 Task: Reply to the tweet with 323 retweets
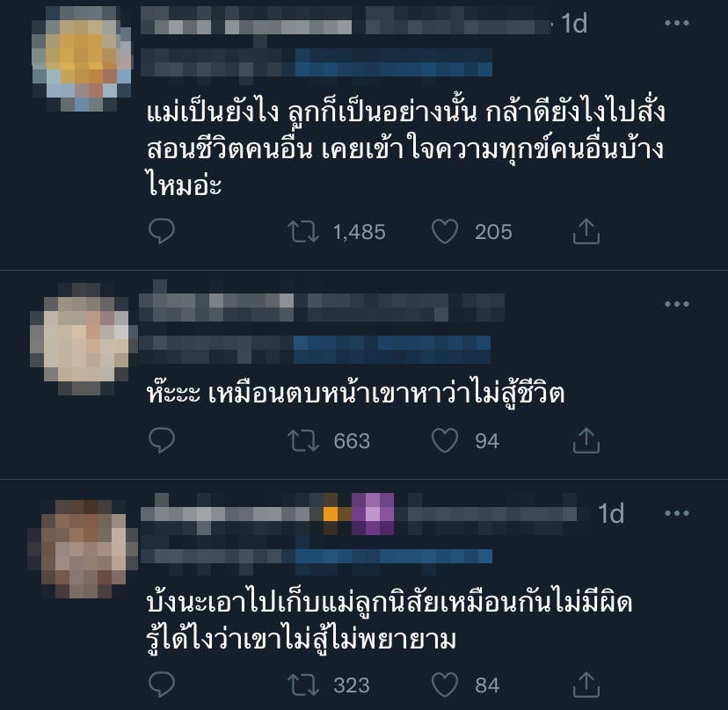tap(161, 684)
